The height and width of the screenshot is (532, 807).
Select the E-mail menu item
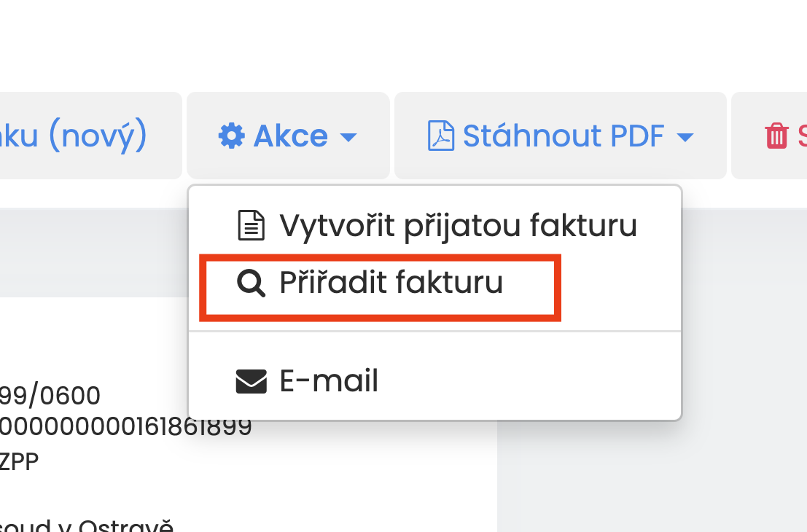[x=435, y=381]
